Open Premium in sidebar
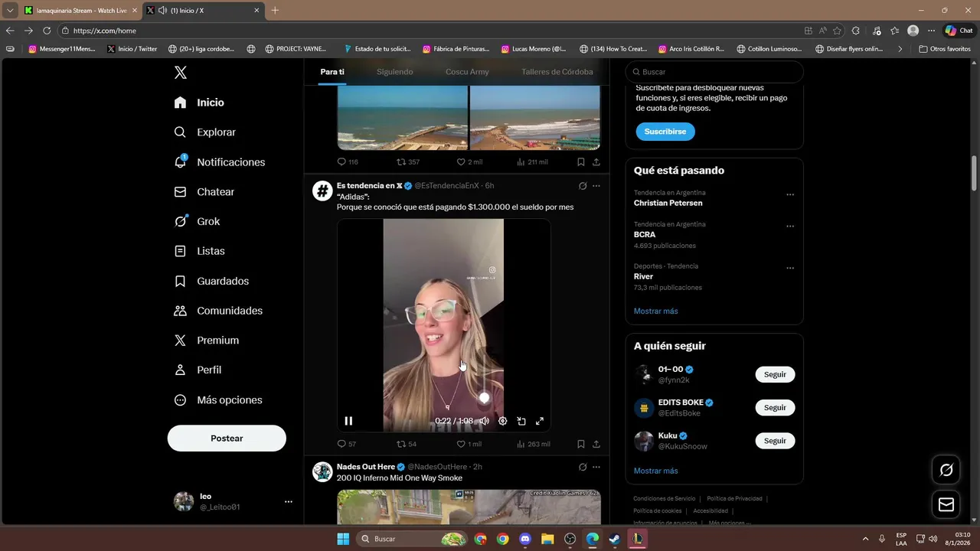 pos(207,341)
